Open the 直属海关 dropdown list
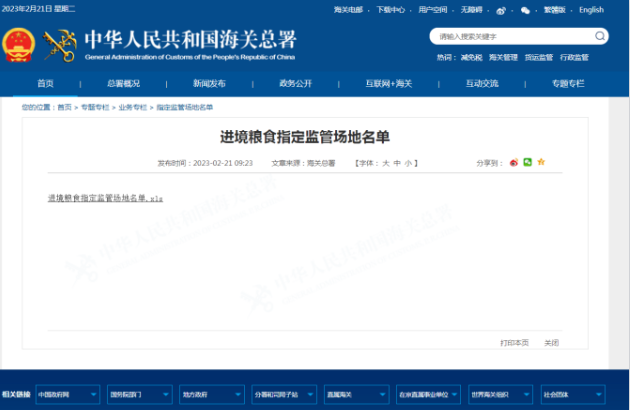The height and width of the screenshot is (410, 630). [356, 395]
